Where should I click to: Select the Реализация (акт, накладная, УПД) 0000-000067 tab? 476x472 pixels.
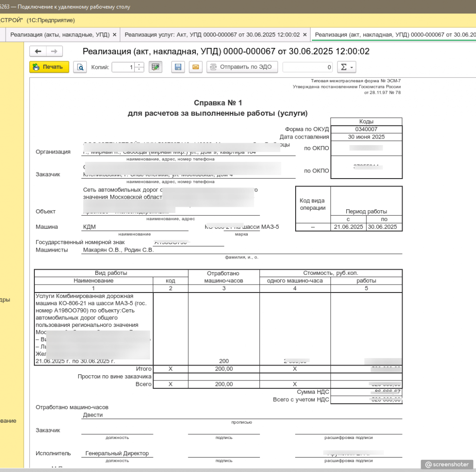coord(393,34)
